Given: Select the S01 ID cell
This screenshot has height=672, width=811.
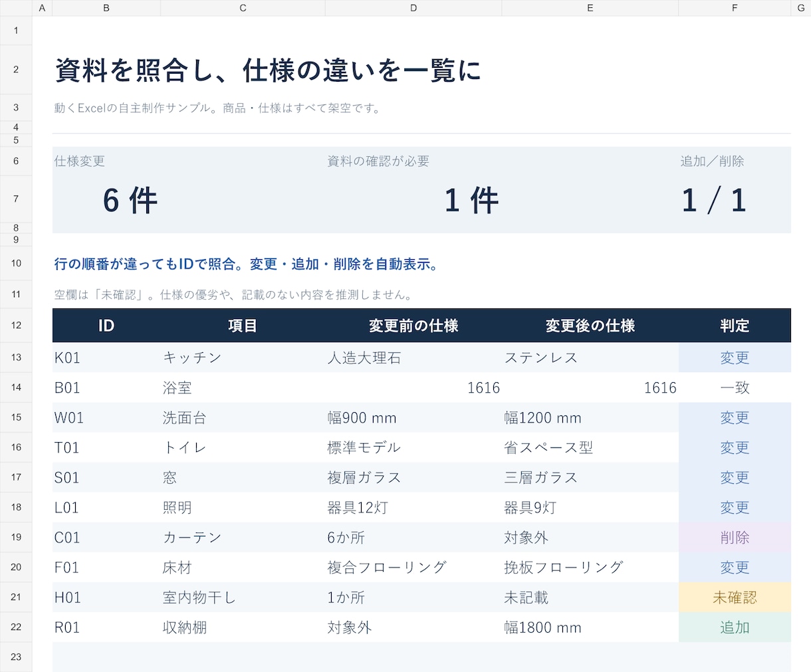Looking at the screenshot, I should coord(106,477).
